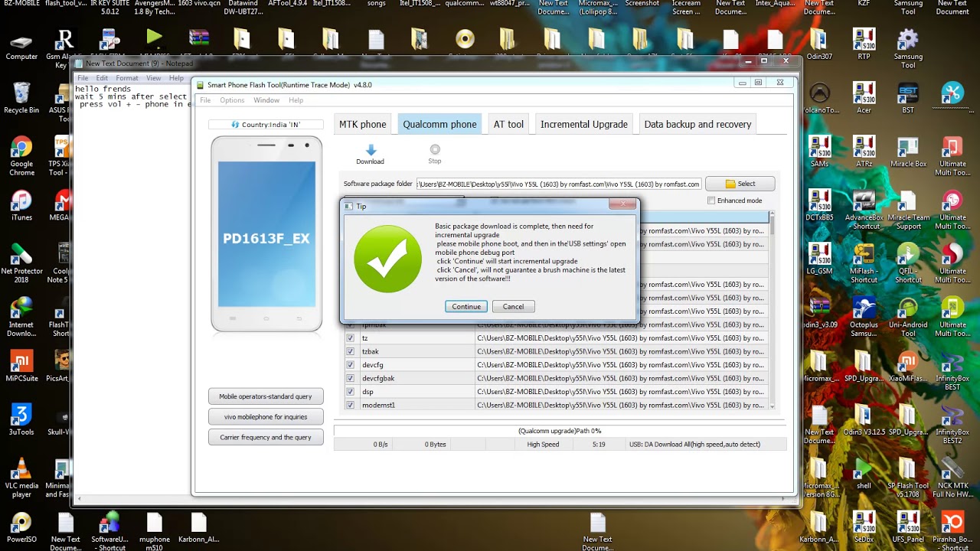Open Net Protector 2018 desktop icon
The width and height of the screenshot is (980, 551).
pos(21,262)
